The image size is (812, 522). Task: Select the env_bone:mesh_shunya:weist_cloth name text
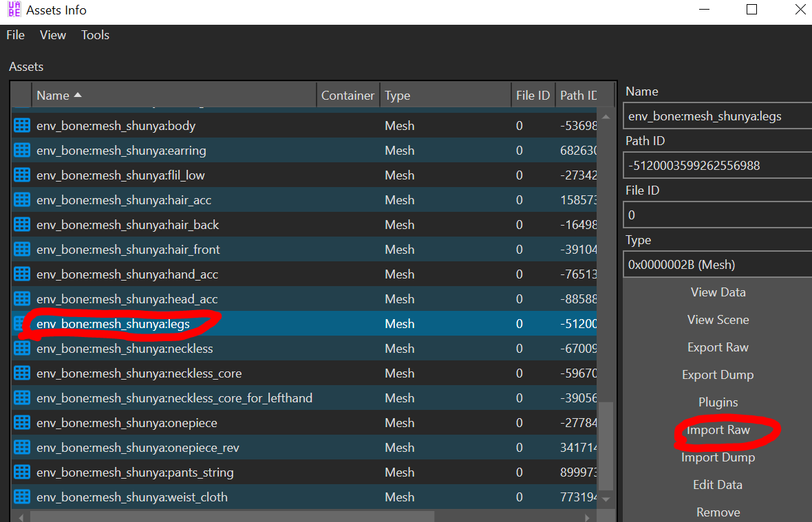click(132, 498)
